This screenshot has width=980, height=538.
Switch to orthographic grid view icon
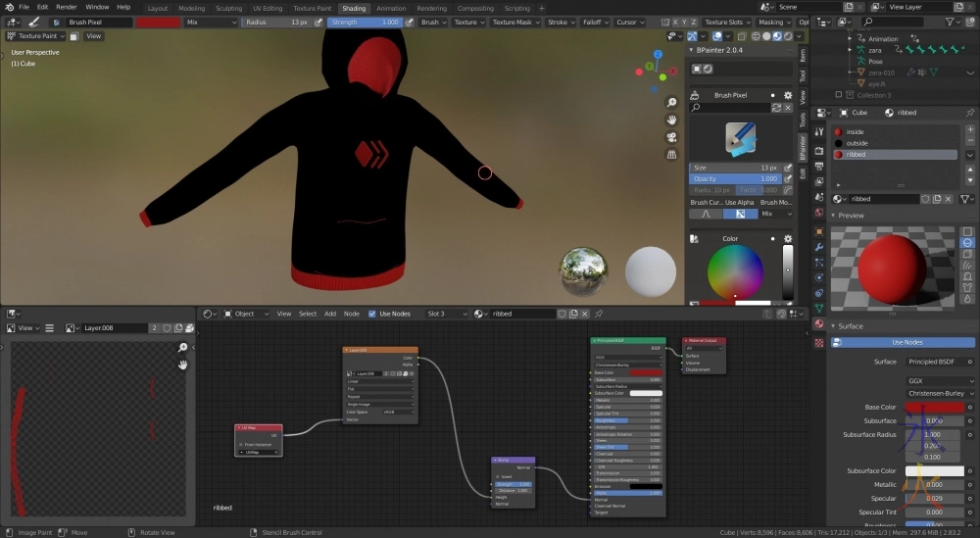pyautogui.click(x=671, y=154)
